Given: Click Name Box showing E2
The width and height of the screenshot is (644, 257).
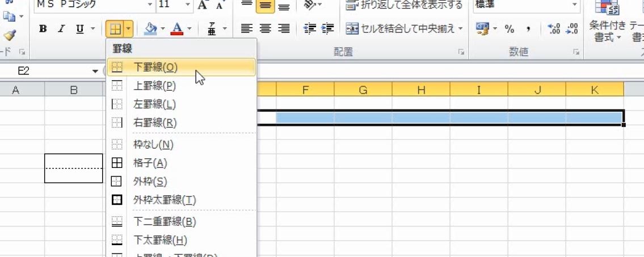Looking at the screenshot, I should click(x=45, y=71).
